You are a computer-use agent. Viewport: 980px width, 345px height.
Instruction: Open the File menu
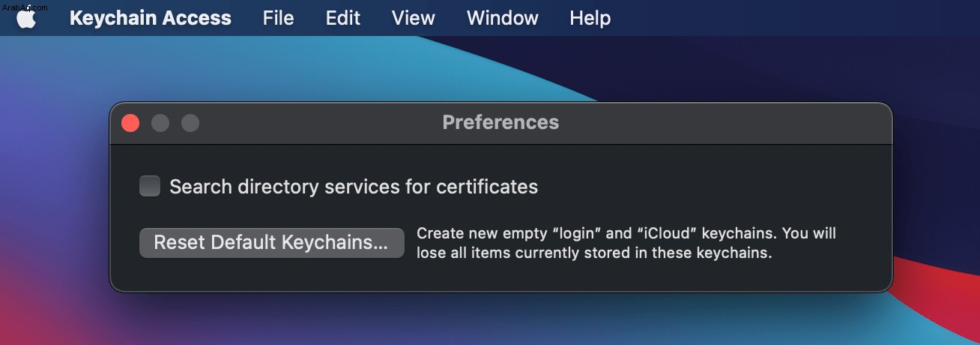click(x=278, y=18)
